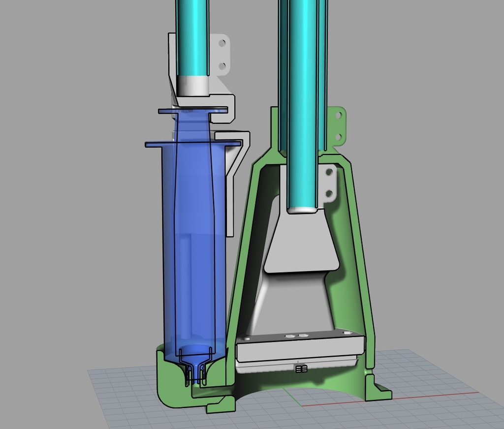Viewport: 504px width, 429px height.
Task: Select the green mounting tab with two holes
Action: coord(338,126)
